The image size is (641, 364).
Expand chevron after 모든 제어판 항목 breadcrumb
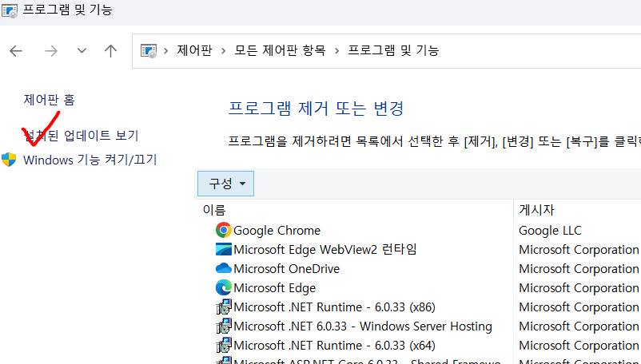336,51
